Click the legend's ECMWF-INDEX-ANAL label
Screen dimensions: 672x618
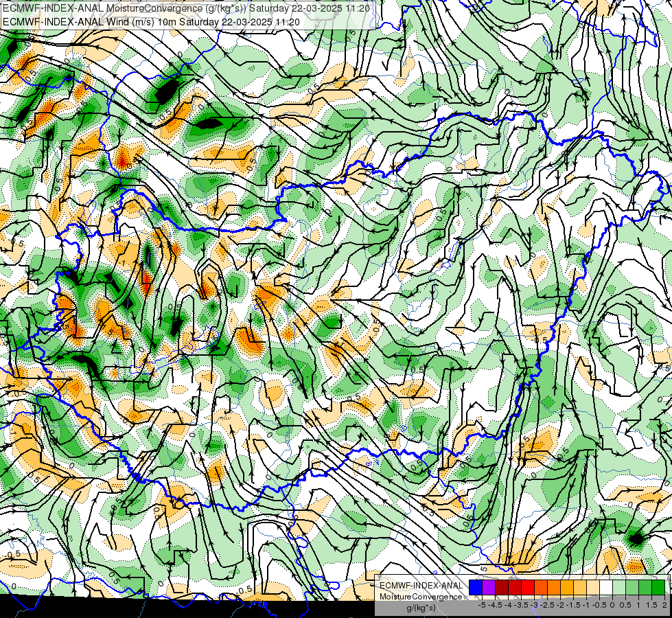click(x=421, y=586)
